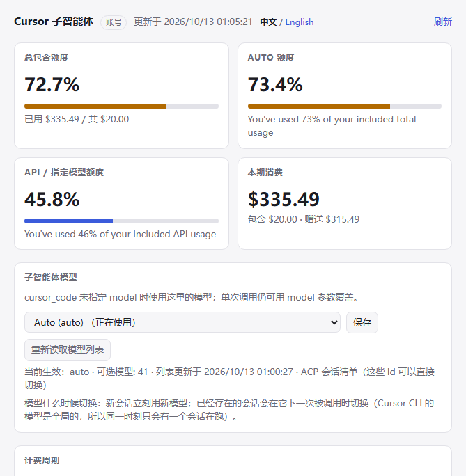466x476 pixels.
Task: Click the 保存 save button
Action: (x=362, y=322)
